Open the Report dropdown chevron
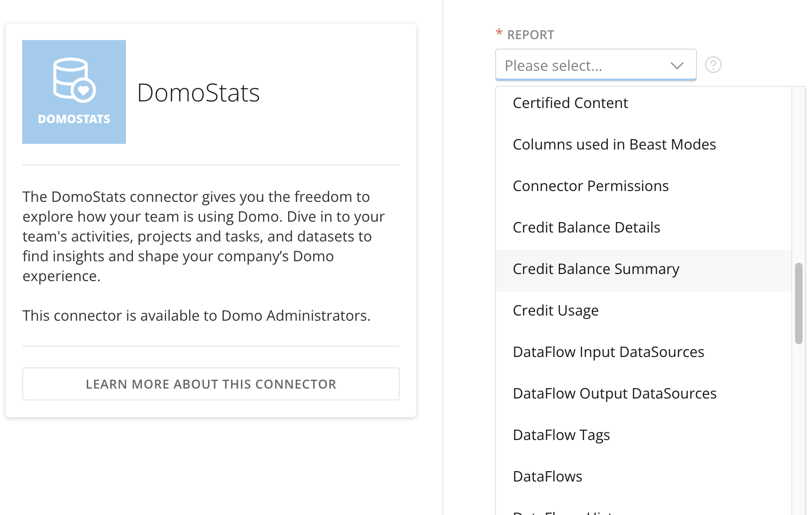Screen dimensions: 812x515 (x=677, y=65)
